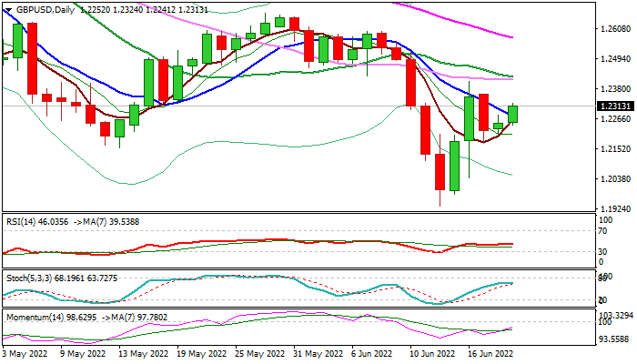637x364 pixels.
Task: Click the Momentum 103.3294 scale label
Action: pos(616,315)
